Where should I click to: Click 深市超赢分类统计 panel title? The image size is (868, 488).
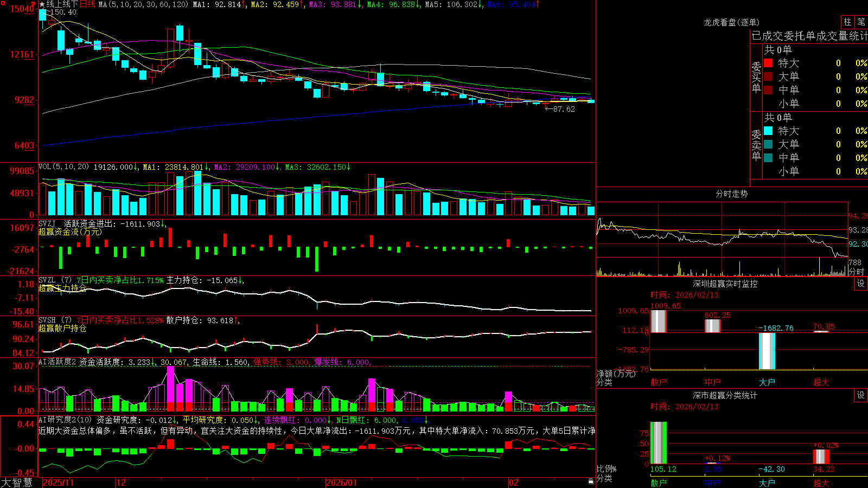tap(725, 395)
